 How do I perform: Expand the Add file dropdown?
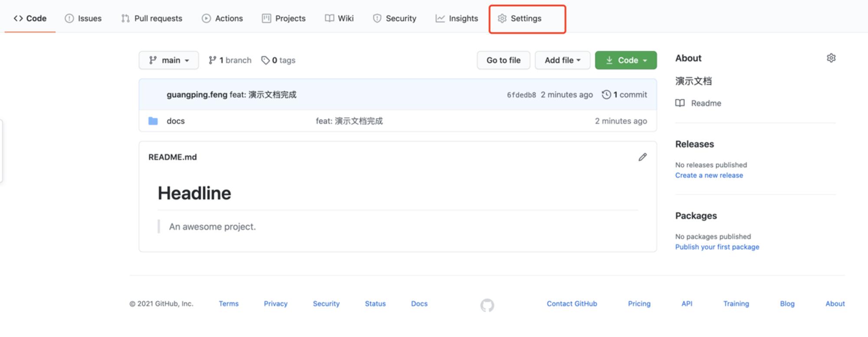pos(562,60)
